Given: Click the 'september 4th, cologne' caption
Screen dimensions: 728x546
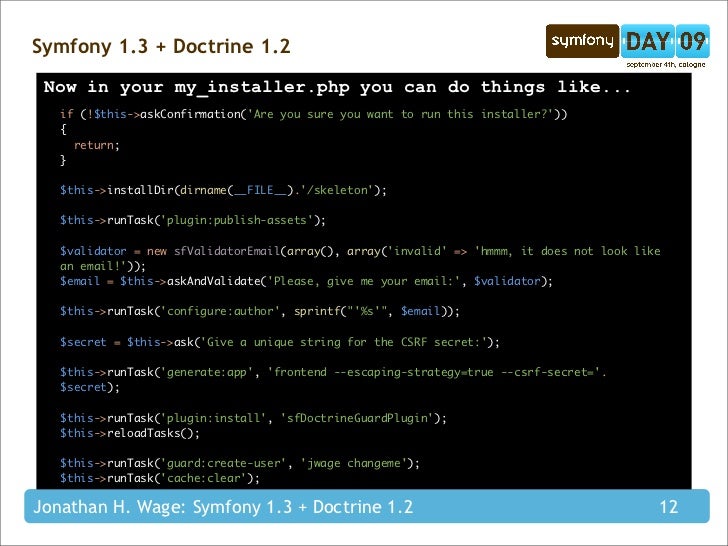Looking at the screenshot, I should point(665,65).
